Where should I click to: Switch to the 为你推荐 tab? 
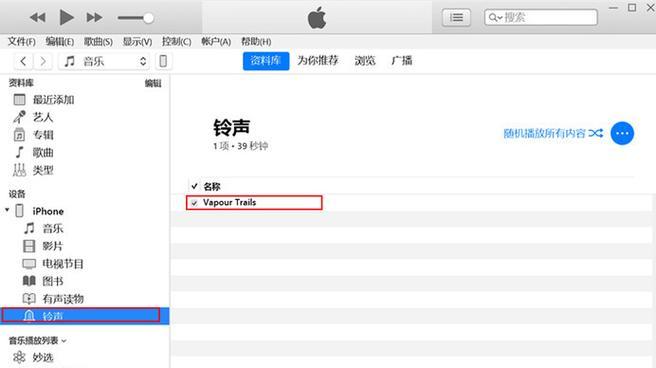coord(318,61)
